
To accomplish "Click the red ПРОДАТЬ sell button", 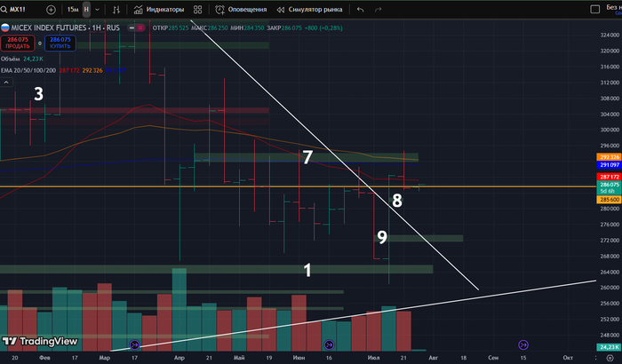I will 17,42.
